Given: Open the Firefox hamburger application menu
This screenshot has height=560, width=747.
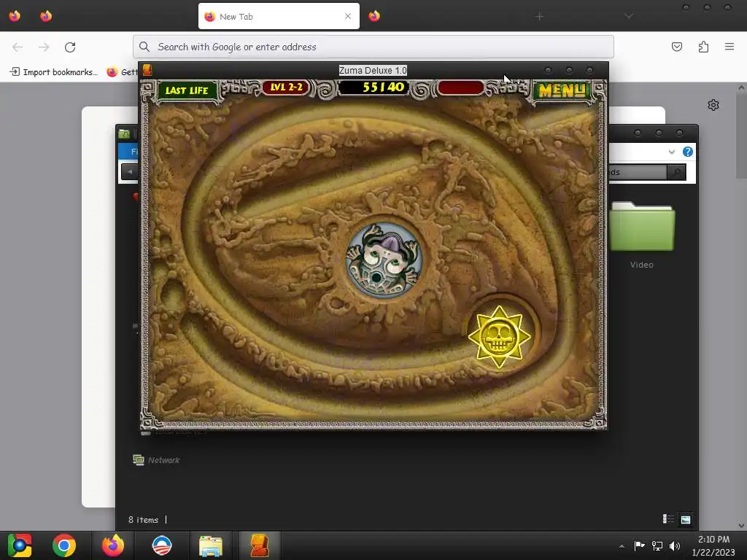Looking at the screenshot, I should [x=729, y=47].
